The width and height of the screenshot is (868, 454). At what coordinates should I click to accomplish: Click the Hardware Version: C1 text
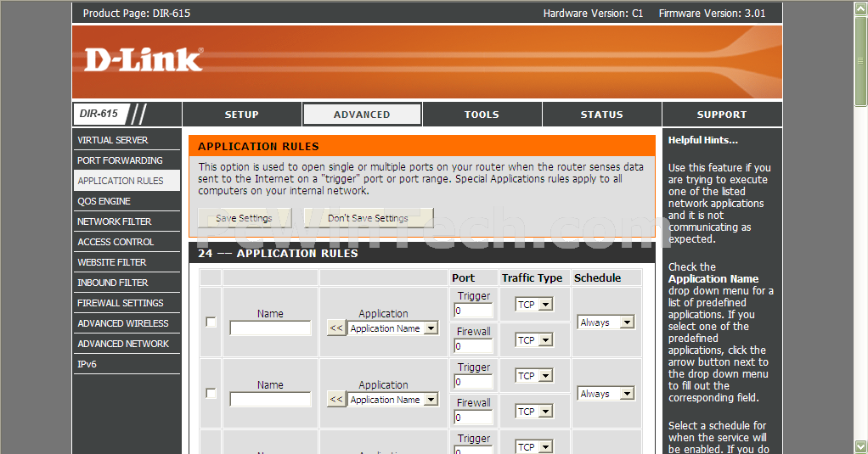point(593,14)
